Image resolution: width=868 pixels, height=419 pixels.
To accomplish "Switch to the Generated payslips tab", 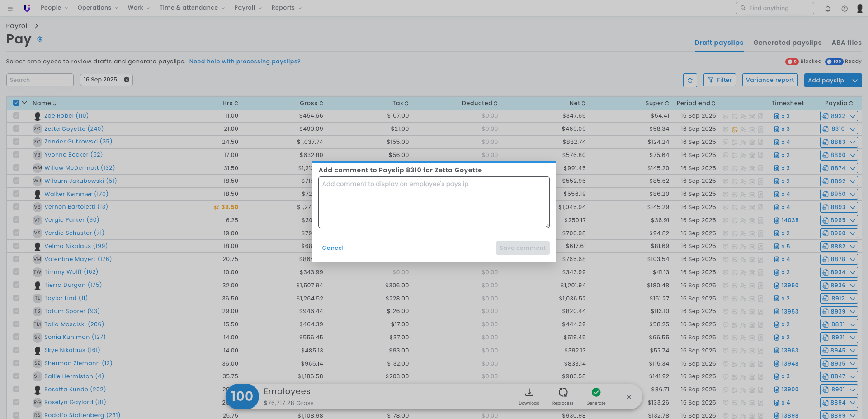I will (787, 43).
